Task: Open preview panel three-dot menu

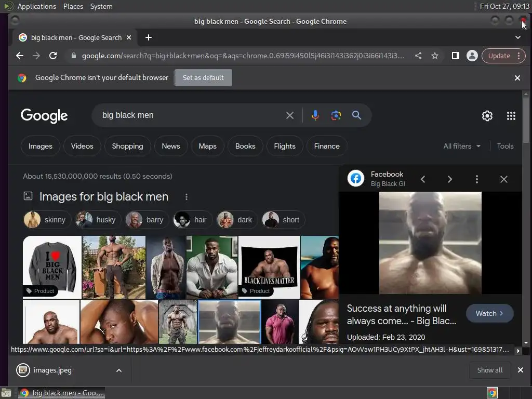Action: coord(477,179)
